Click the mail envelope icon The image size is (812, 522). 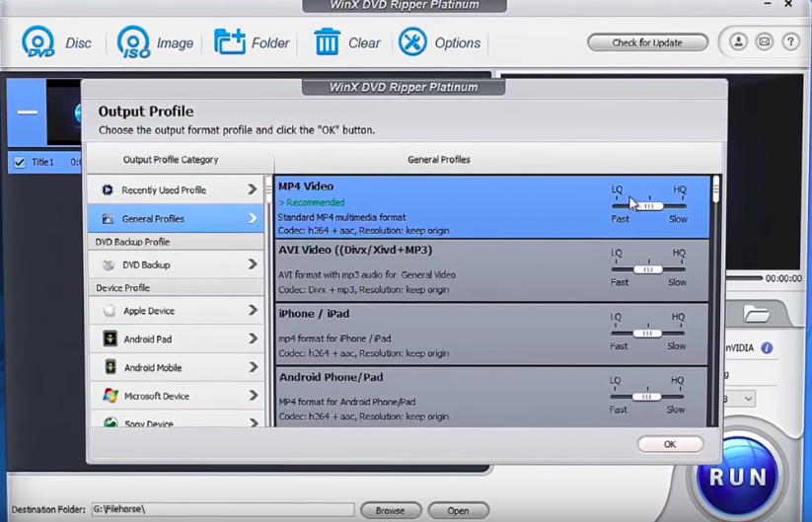[765, 41]
